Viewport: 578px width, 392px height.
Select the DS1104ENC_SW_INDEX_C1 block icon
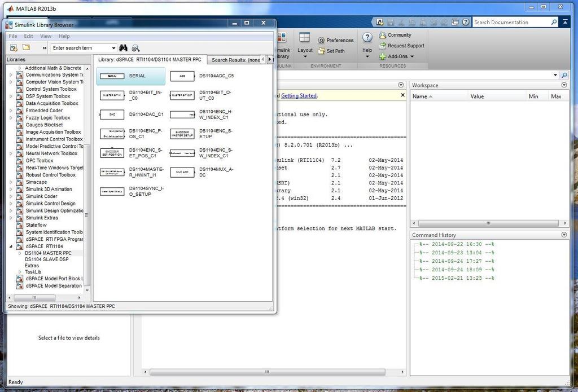point(182,153)
